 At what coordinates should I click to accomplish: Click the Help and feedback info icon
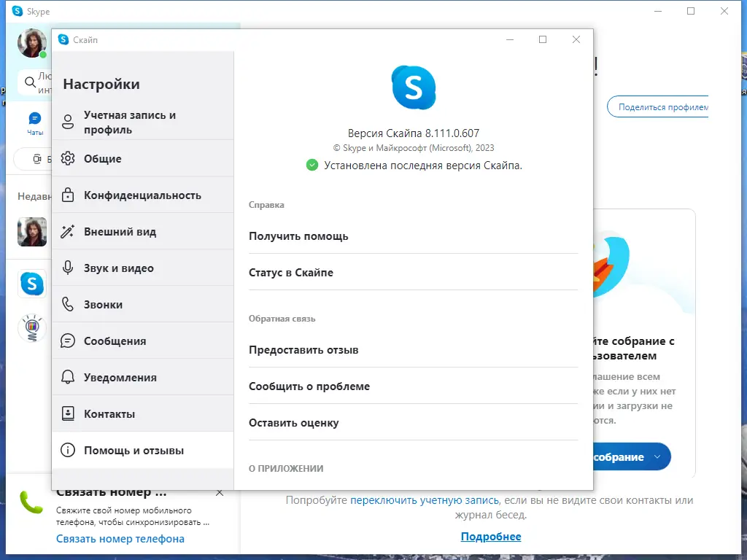(x=68, y=450)
